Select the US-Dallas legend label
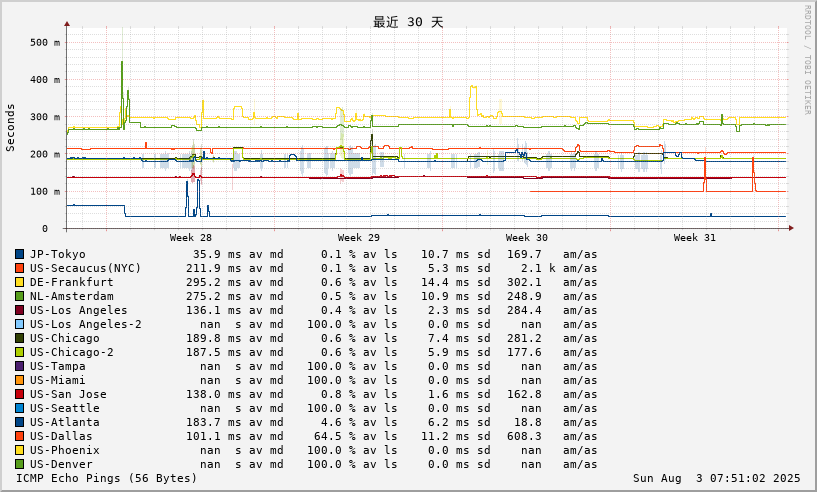817x492 pixels. pos(61,436)
